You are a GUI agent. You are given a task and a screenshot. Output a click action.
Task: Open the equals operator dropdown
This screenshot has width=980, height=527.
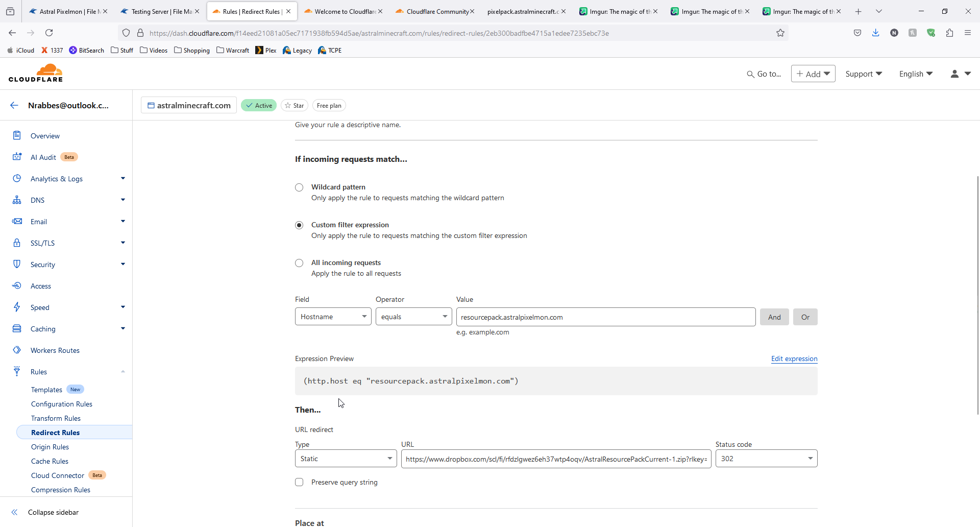click(x=413, y=317)
